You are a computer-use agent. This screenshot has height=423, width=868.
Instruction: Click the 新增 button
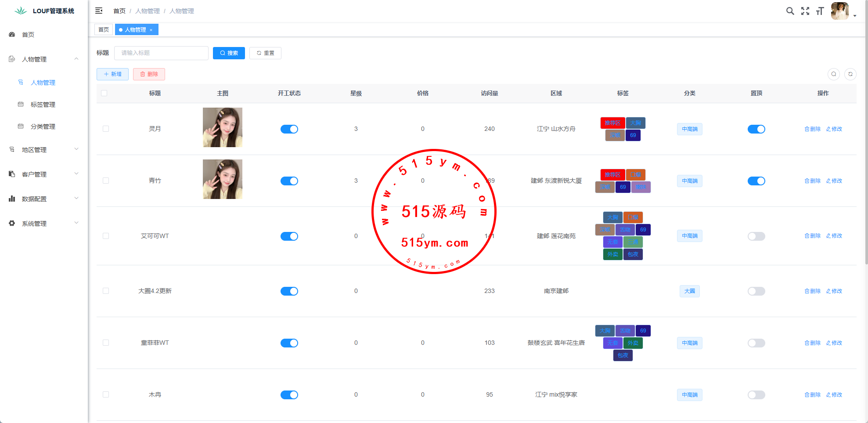(112, 74)
